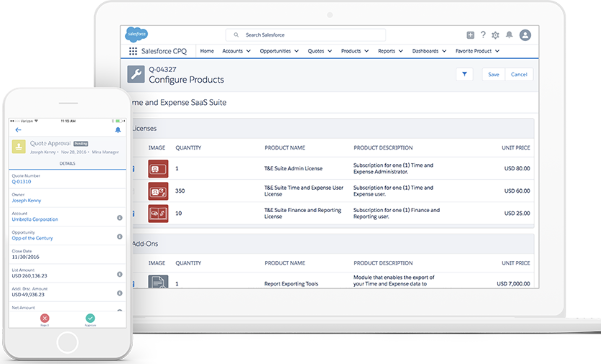Image resolution: width=601 pixels, height=364 pixels.
Task: Open the user profile avatar
Action: (525, 35)
